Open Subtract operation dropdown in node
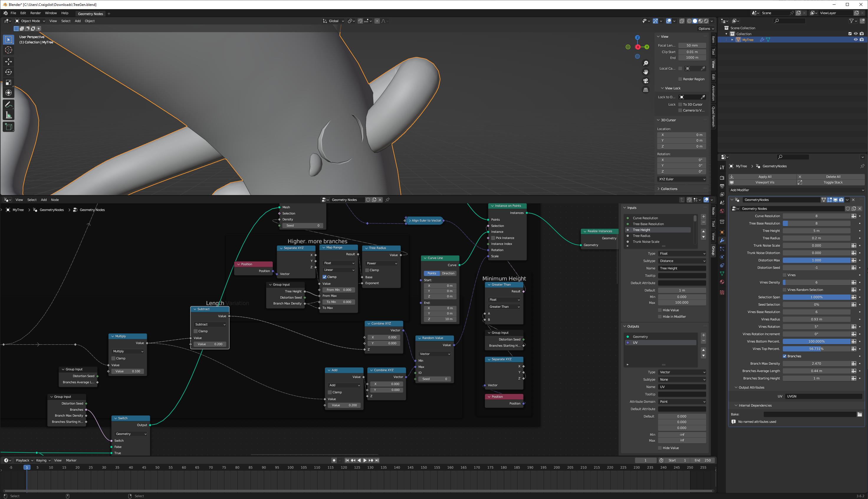Viewport: 868px width, 499px height. pos(210,324)
